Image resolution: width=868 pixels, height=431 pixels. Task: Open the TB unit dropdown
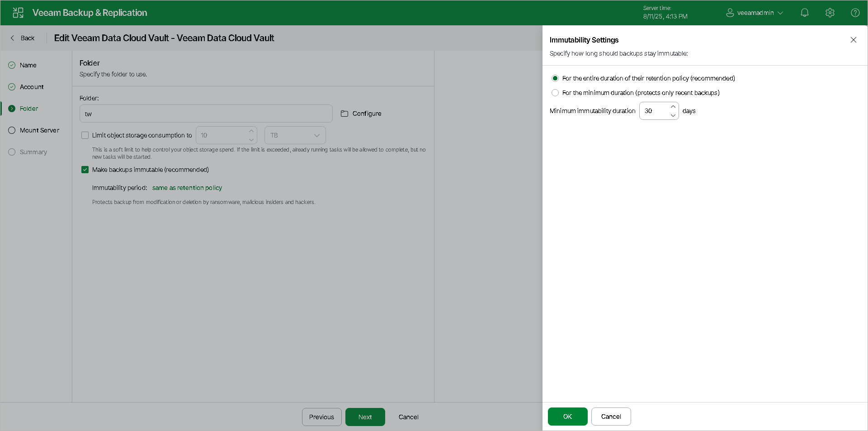click(x=295, y=135)
